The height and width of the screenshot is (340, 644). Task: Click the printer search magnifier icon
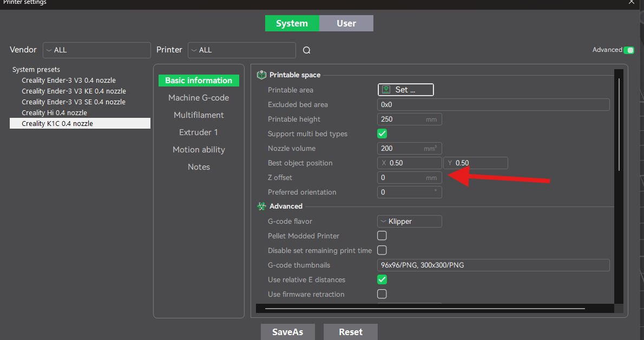pos(306,50)
